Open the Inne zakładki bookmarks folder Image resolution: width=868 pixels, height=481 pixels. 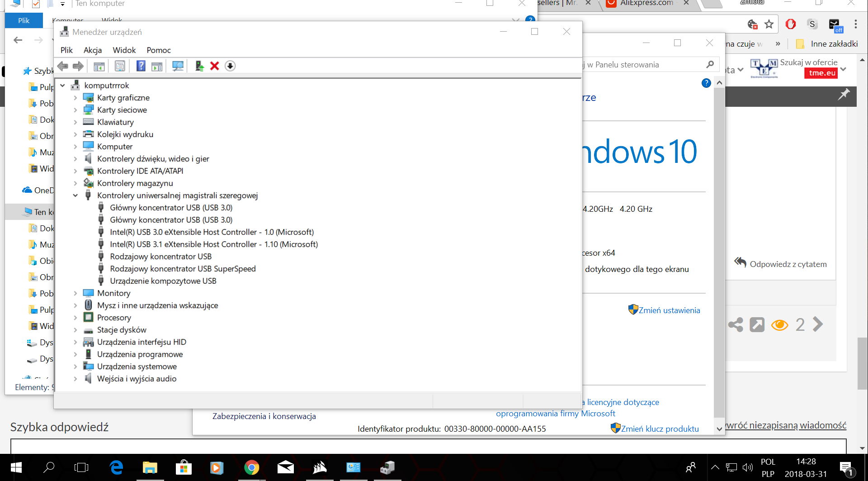point(827,44)
